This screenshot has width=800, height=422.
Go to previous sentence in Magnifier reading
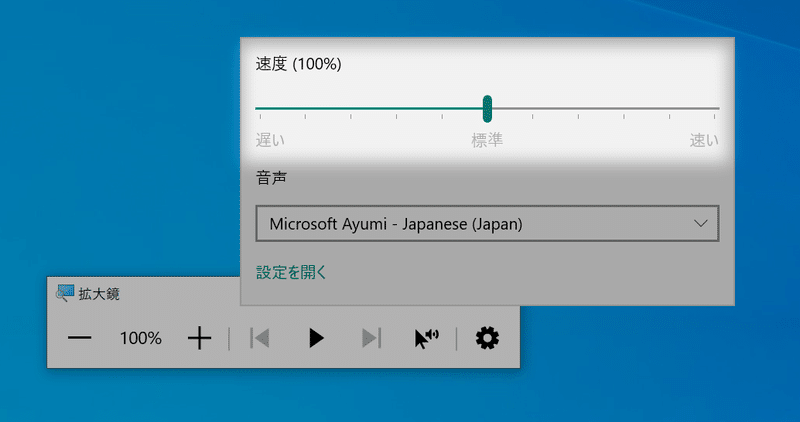click(260, 338)
